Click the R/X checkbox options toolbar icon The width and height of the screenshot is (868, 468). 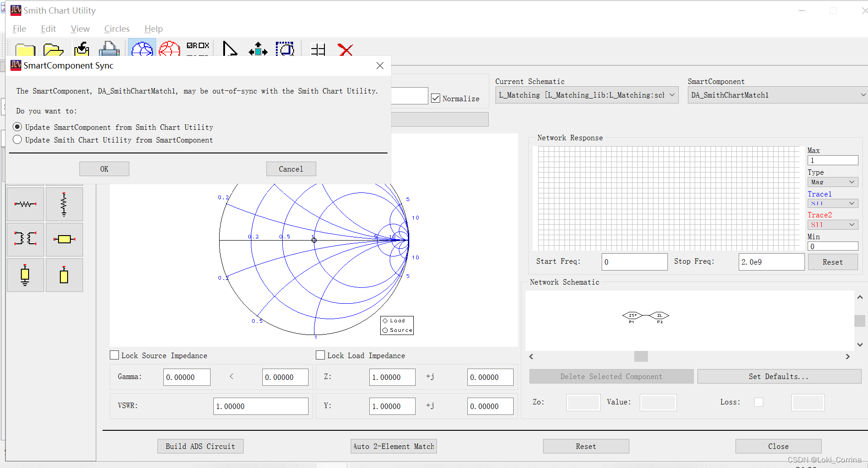(x=198, y=48)
